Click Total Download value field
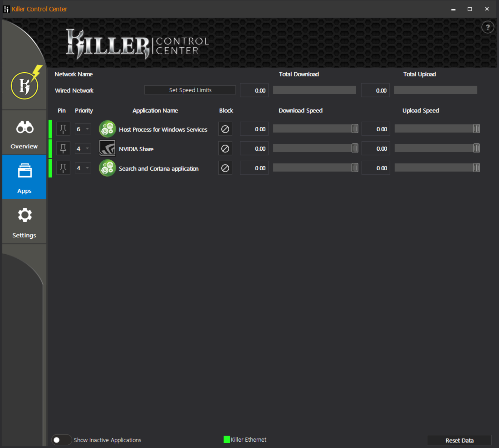Viewport: 499px width, 448px height. (x=254, y=90)
